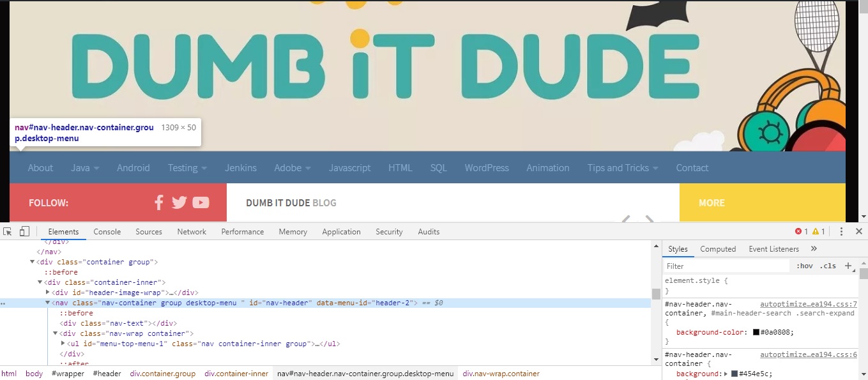The width and height of the screenshot is (868, 380).
Task: Click the MORE button on the page
Action: (x=712, y=202)
